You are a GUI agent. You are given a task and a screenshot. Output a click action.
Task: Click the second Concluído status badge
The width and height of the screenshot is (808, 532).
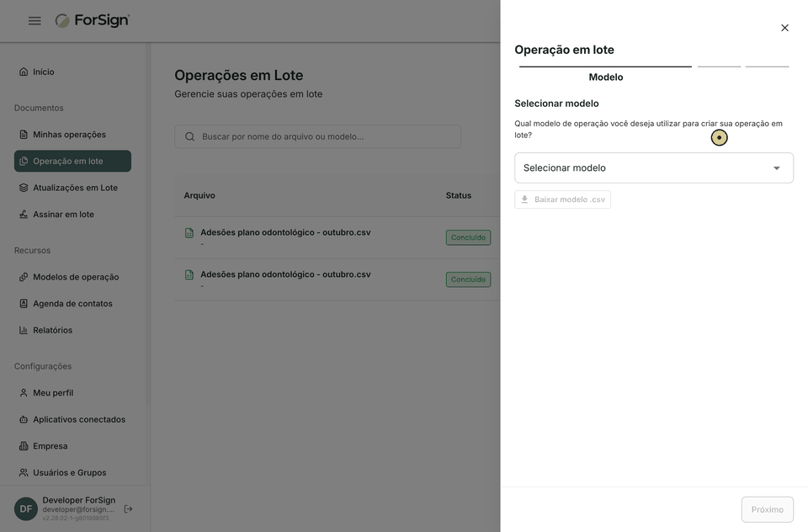[x=469, y=279]
